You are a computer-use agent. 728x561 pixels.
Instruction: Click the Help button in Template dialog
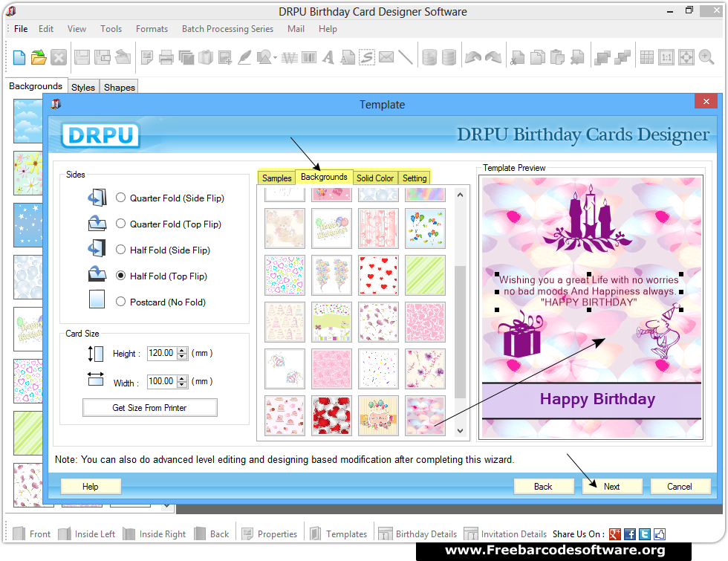(91, 486)
